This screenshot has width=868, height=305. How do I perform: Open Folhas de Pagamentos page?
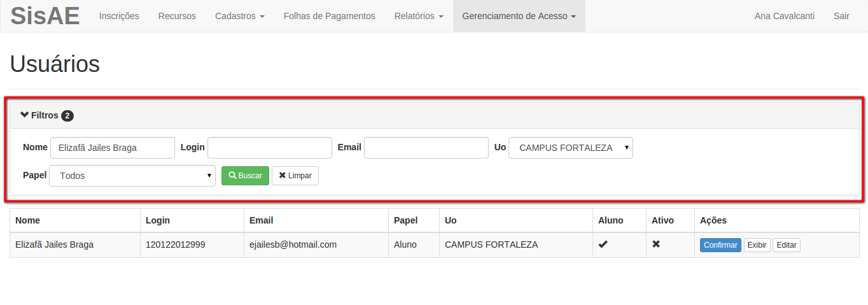pos(330,16)
